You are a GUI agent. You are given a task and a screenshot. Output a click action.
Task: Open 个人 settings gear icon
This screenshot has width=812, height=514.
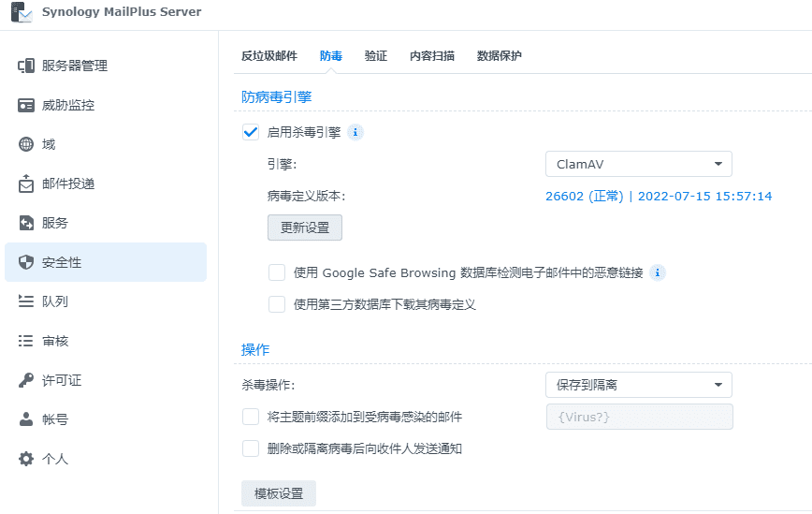(x=26, y=459)
